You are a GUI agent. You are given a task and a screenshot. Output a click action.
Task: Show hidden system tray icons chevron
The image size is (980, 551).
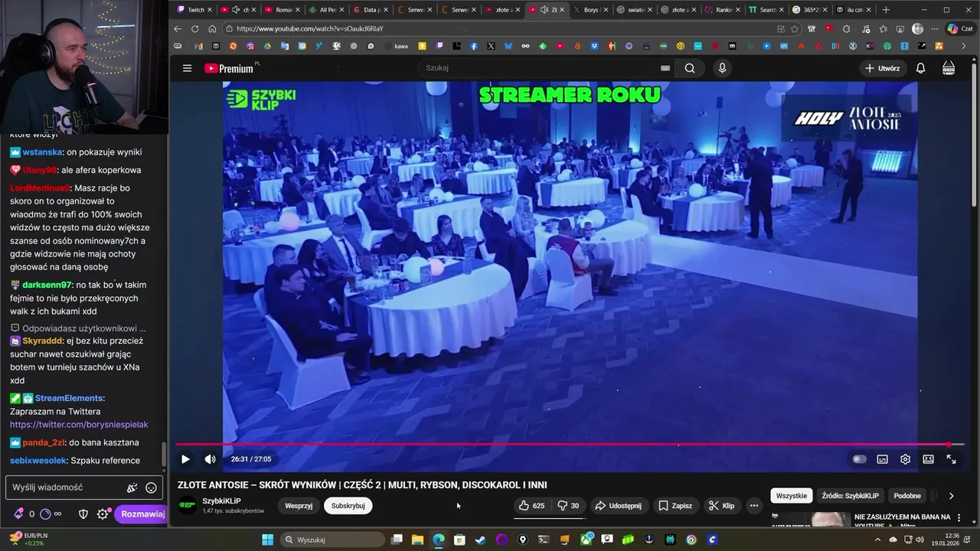877,540
